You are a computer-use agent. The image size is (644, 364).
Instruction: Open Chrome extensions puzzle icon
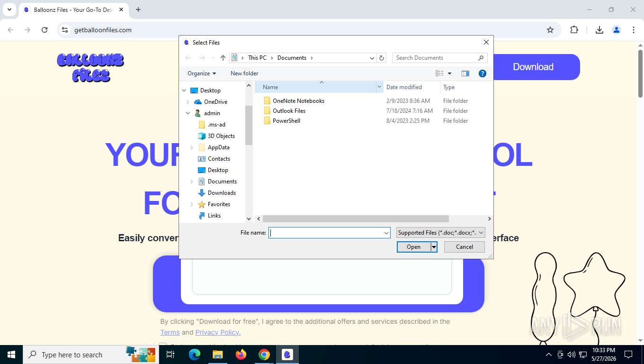[x=574, y=30]
